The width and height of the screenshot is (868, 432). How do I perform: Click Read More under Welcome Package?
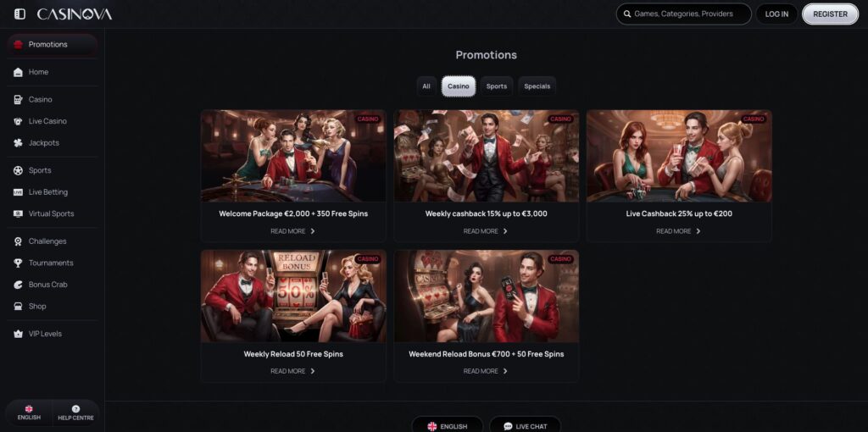[292, 231]
